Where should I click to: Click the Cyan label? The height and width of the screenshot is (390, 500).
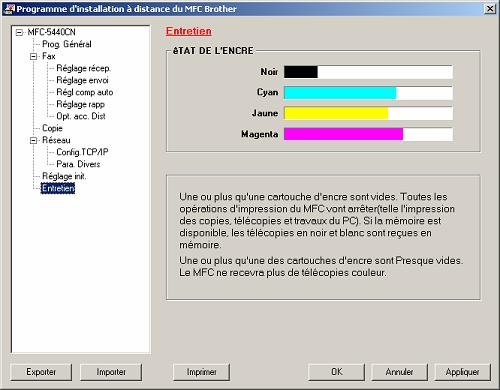(267, 92)
